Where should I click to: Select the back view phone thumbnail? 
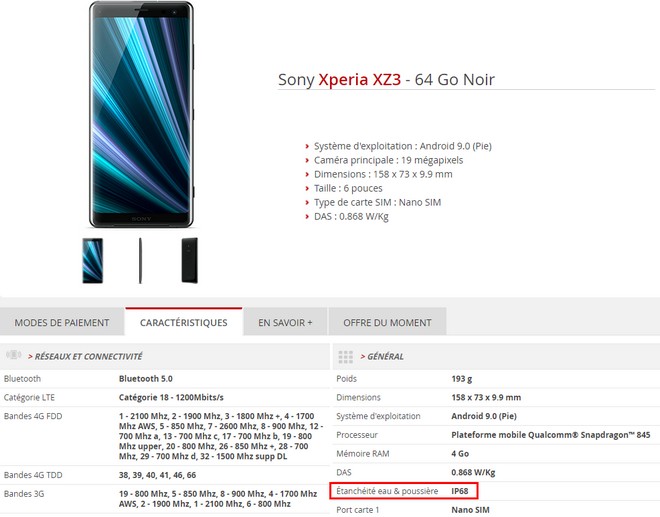189,261
